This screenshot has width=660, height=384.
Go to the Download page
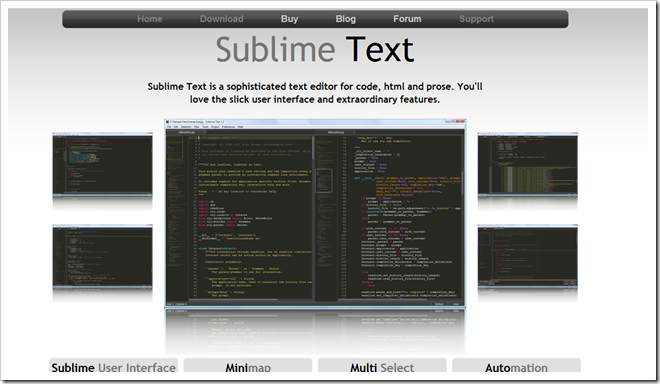click(221, 19)
